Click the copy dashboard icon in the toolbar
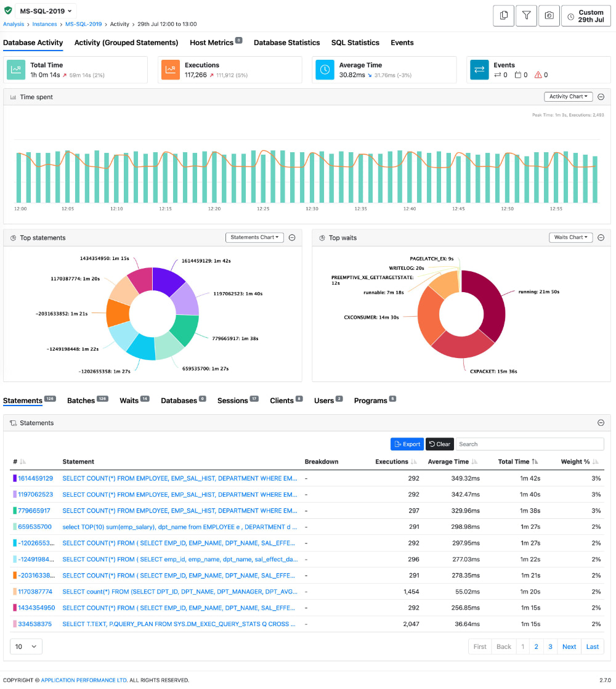This screenshot has height=689, width=616. (503, 15)
